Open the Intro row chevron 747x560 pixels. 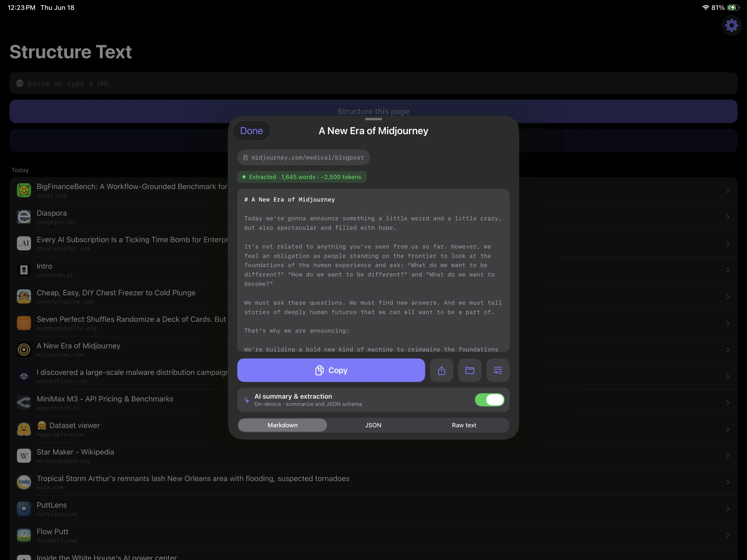click(728, 270)
